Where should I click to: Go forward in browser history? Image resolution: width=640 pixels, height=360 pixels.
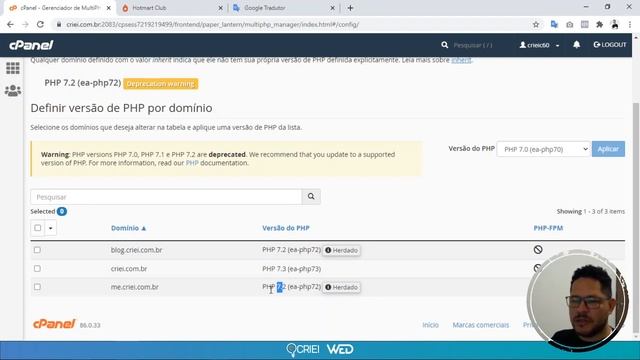tap(25, 24)
